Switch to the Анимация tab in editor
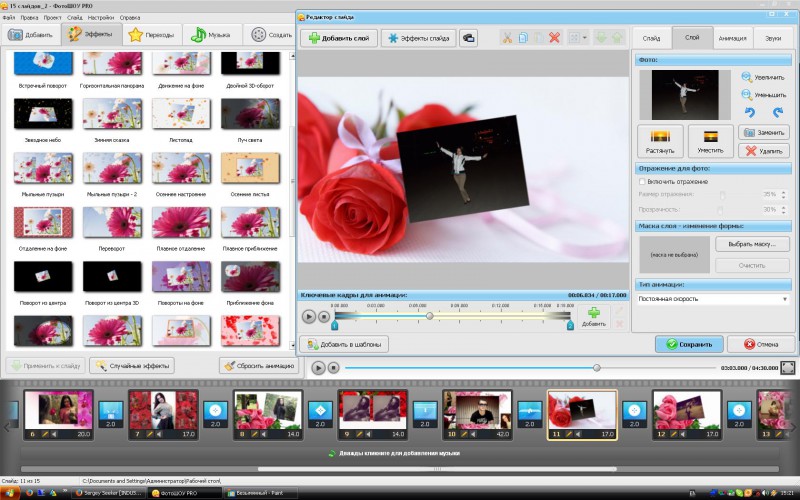Image resolution: width=800 pixels, height=500 pixels. pyautogui.click(x=732, y=38)
